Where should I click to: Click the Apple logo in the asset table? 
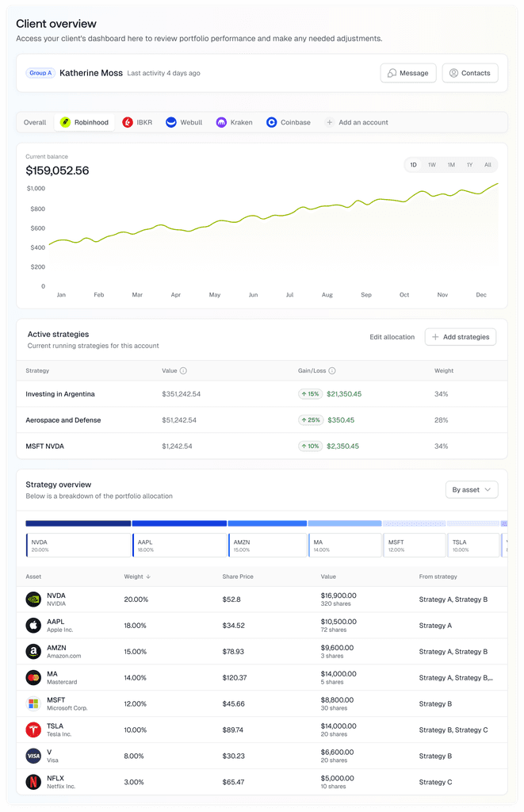coord(33,626)
